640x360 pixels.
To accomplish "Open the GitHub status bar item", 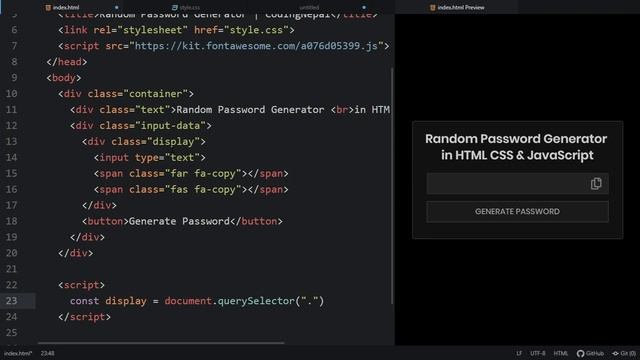I will coord(590,353).
